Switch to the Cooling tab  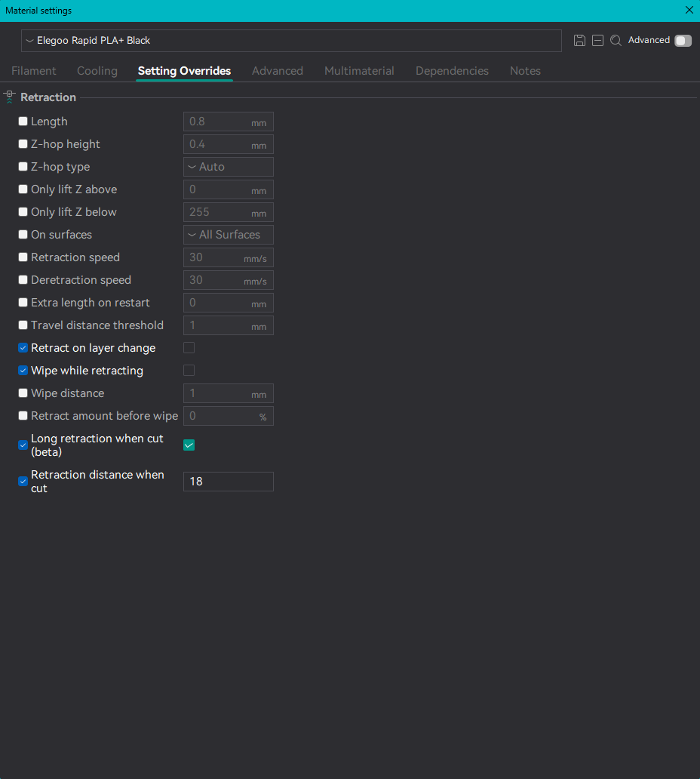97,71
